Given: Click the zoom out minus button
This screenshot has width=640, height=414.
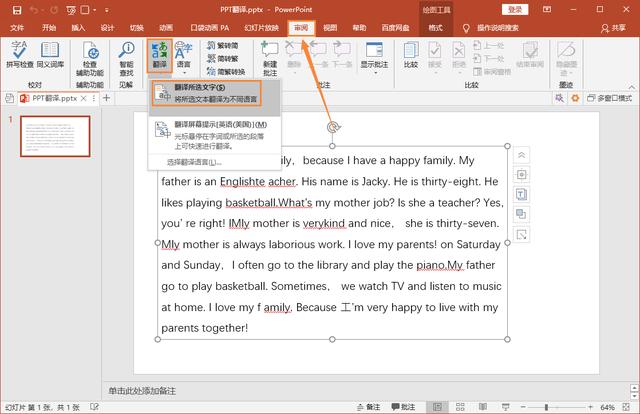Looking at the screenshot, I should pos(523,407).
